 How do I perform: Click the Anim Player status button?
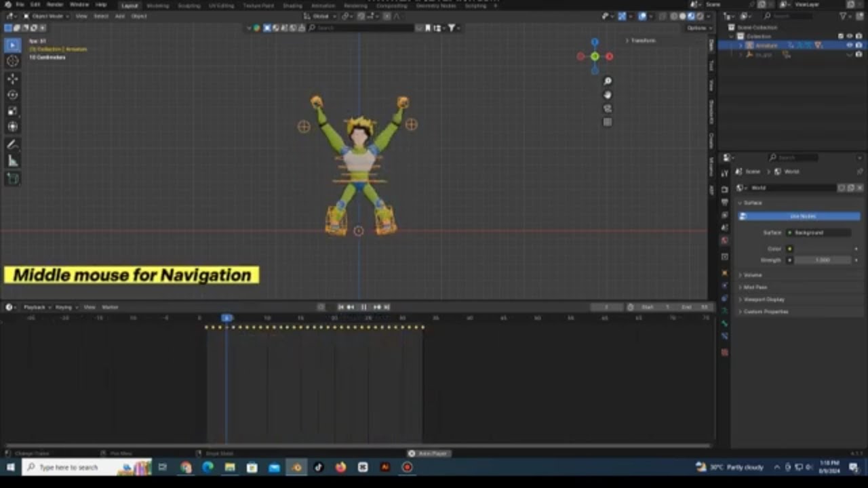click(429, 453)
